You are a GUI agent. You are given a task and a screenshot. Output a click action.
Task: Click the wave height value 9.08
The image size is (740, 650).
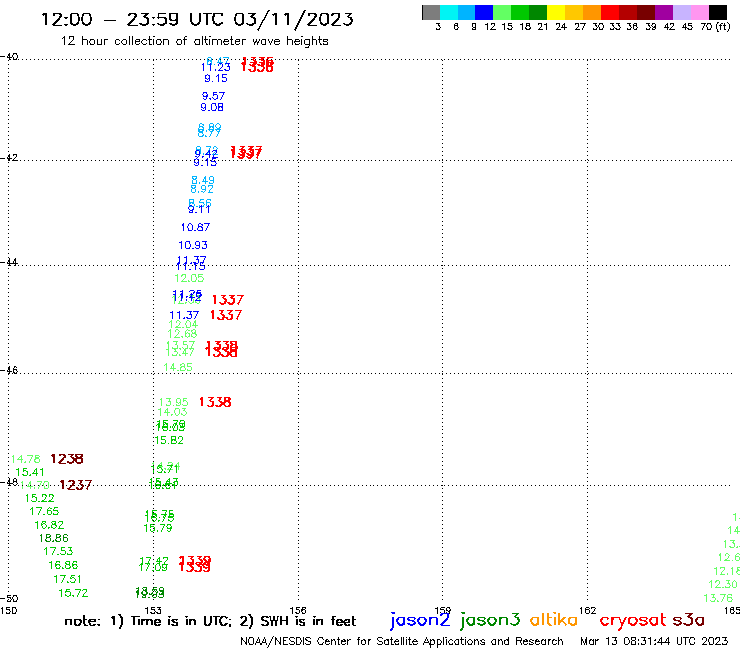(x=212, y=107)
